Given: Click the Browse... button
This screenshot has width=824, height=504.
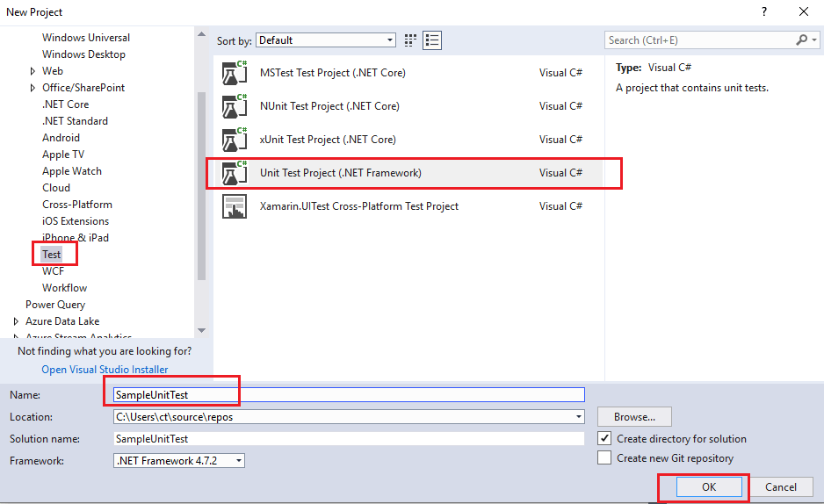Looking at the screenshot, I should (634, 417).
